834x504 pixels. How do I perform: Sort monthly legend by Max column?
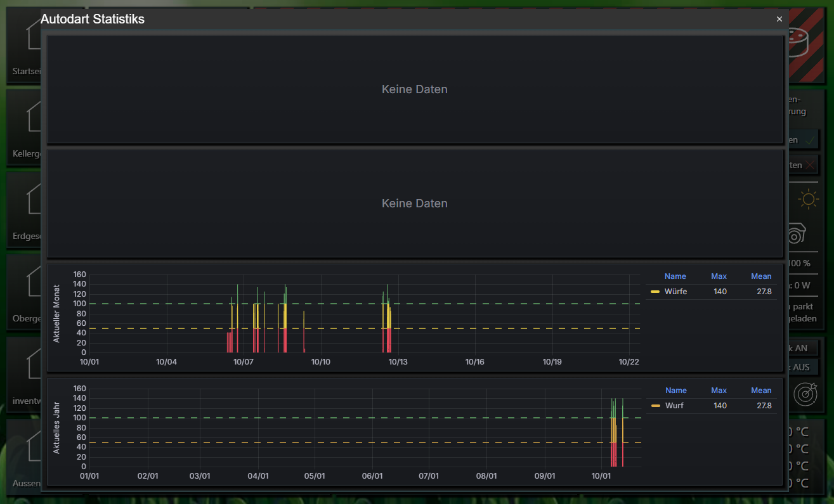pos(719,276)
